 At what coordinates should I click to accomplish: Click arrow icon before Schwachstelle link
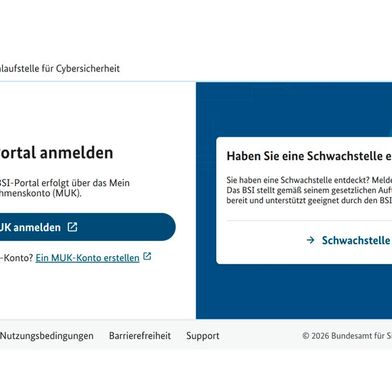click(310, 240)
